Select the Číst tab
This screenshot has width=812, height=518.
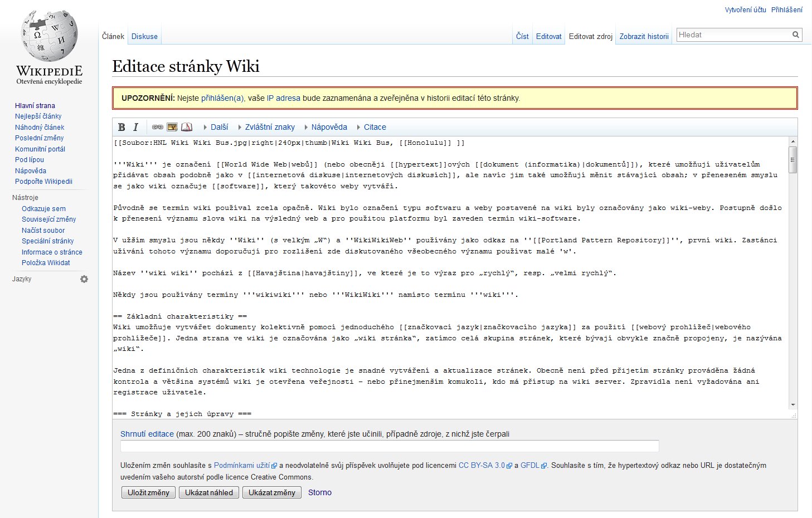522,36
